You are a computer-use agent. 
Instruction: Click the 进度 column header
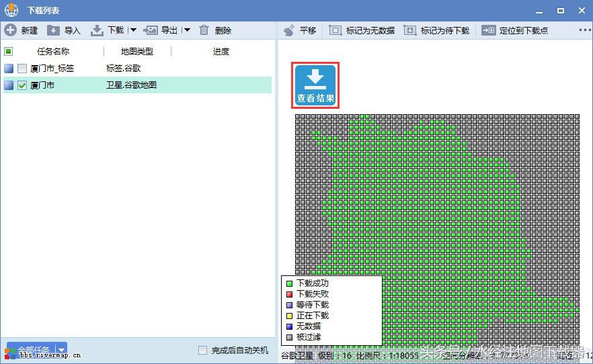tap(221, 51)
